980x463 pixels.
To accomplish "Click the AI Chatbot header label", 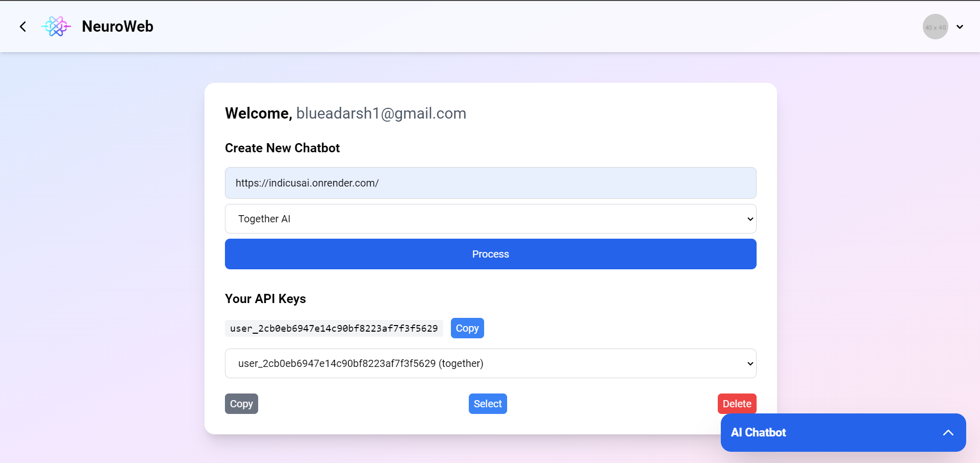I will click(758, 432).
